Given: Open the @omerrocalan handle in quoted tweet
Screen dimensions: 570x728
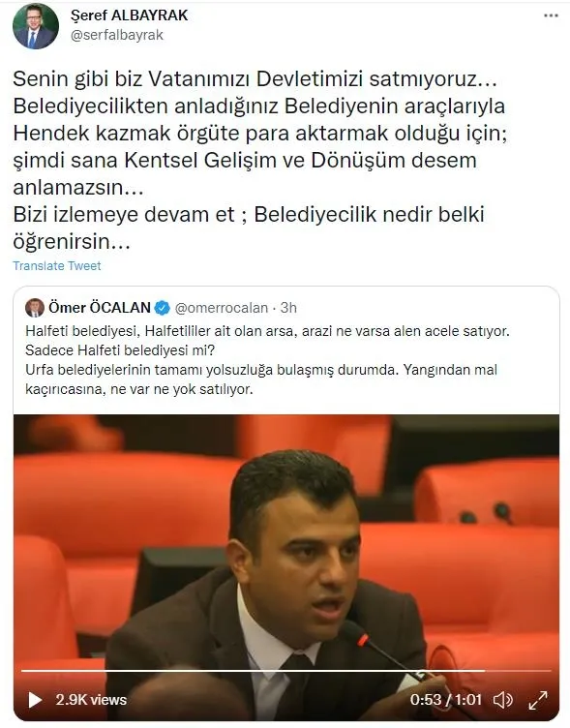Looking at the screenshot, I should (222, 308).
